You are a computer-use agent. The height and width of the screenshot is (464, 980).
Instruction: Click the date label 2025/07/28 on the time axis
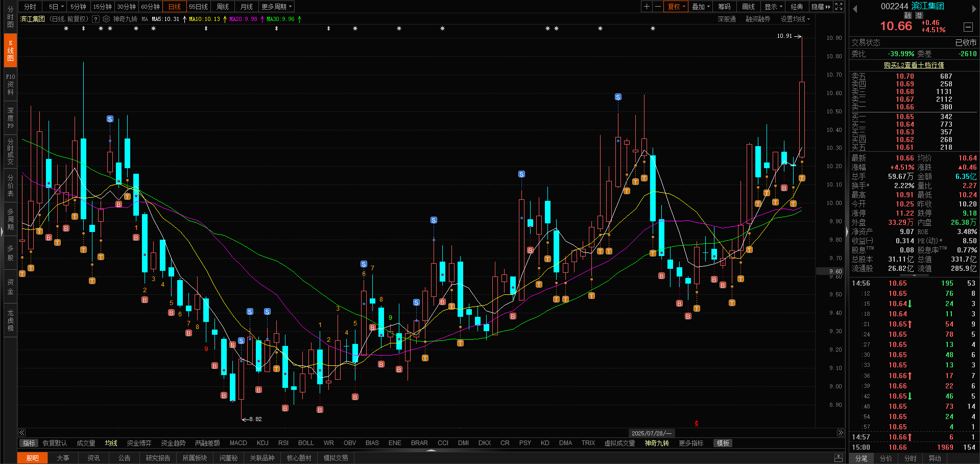coord(651,433)
